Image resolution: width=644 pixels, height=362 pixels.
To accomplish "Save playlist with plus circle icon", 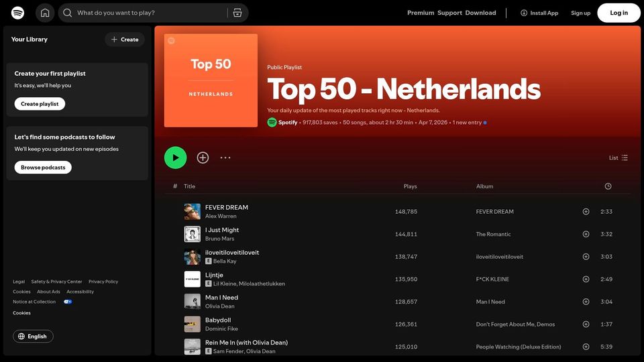I will pyautogui.click(x=203, y=158).
